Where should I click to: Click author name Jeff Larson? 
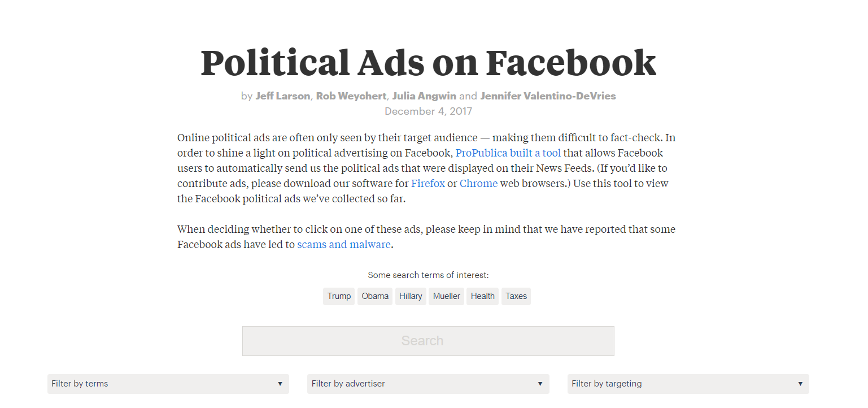282,96
